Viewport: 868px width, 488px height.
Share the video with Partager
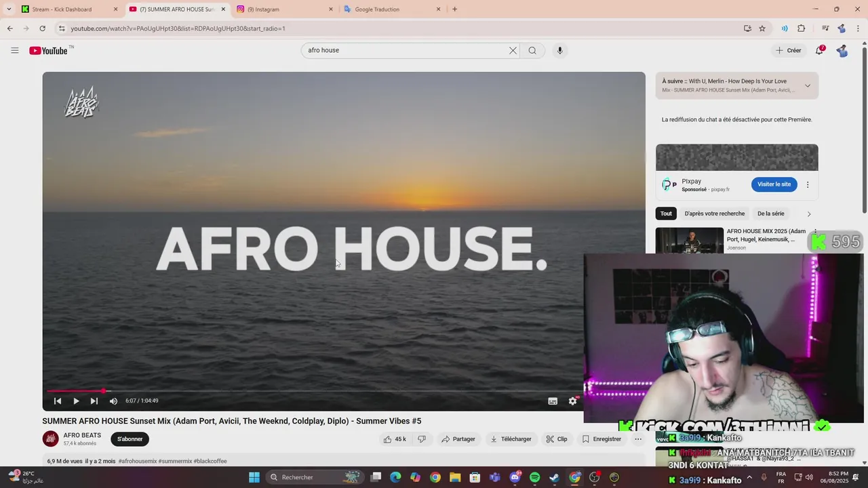tap(458, 439)
